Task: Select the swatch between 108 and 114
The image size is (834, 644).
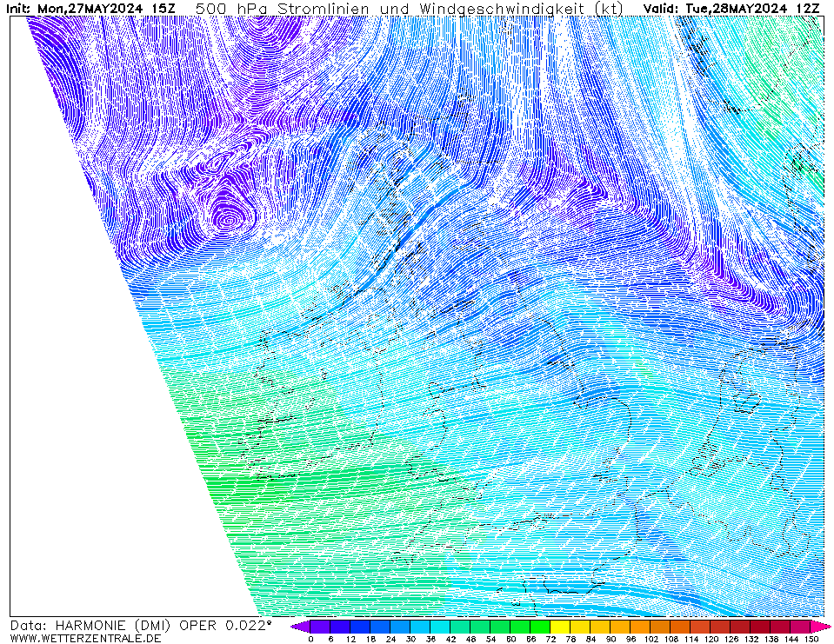Action: coord(680,627)
